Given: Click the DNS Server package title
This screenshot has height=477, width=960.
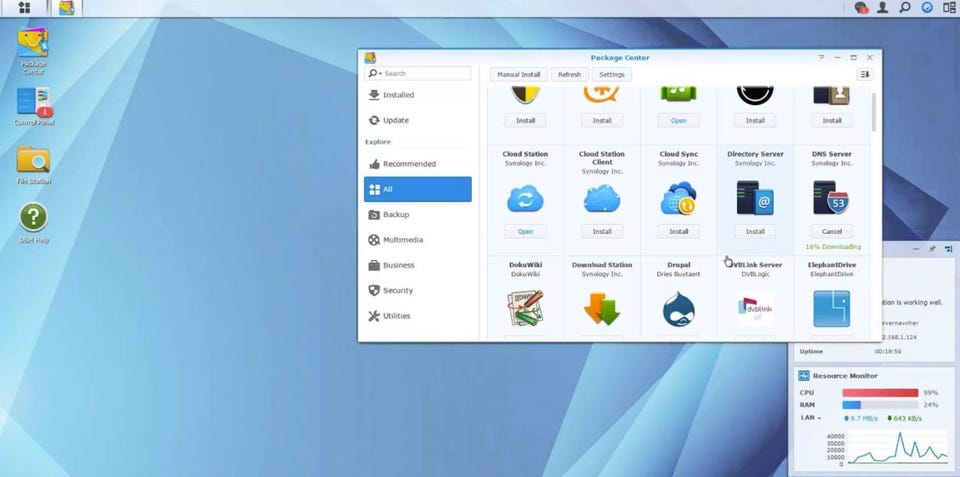Looking at the screenshot, I should pos(831,154).
